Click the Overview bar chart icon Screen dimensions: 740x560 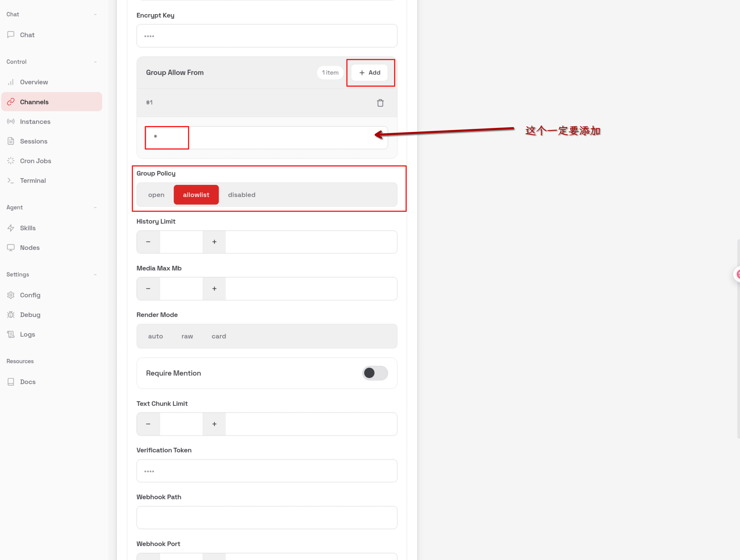point(11,82)
